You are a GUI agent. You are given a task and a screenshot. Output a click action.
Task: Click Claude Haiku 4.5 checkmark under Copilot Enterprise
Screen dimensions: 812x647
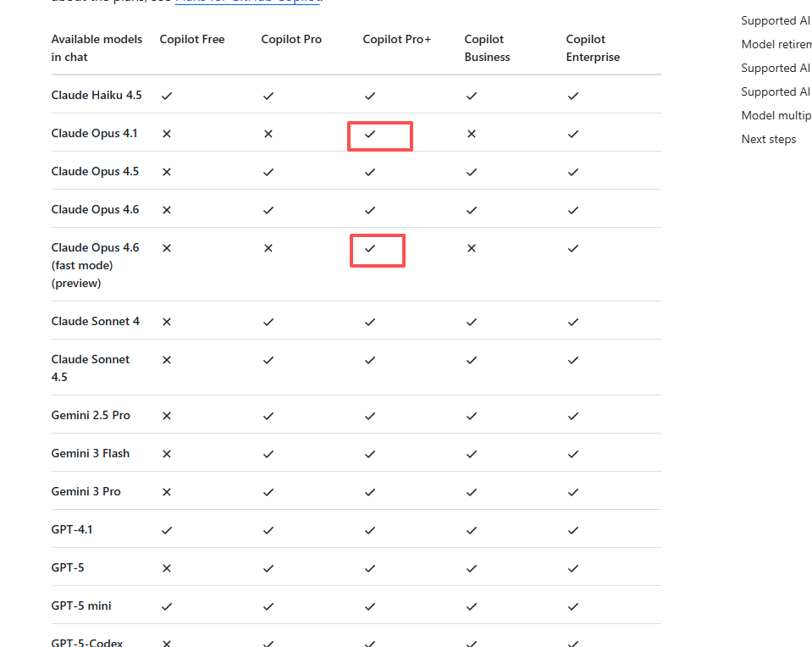(572, 96)
